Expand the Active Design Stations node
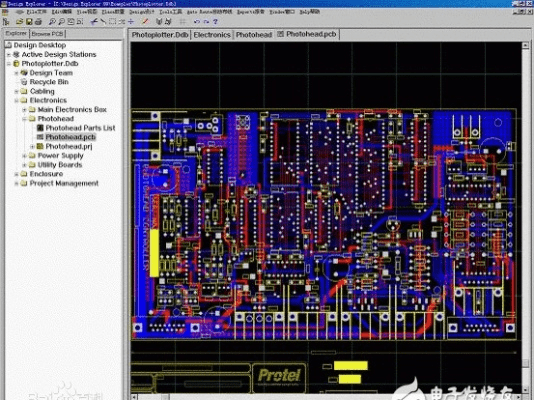 click(9, 54)
